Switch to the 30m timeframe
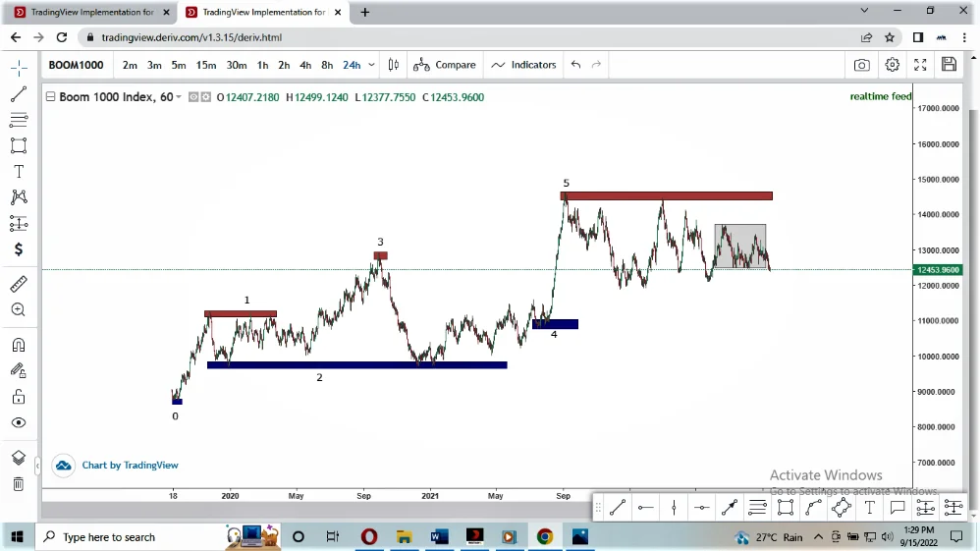 tap(237, 65)
